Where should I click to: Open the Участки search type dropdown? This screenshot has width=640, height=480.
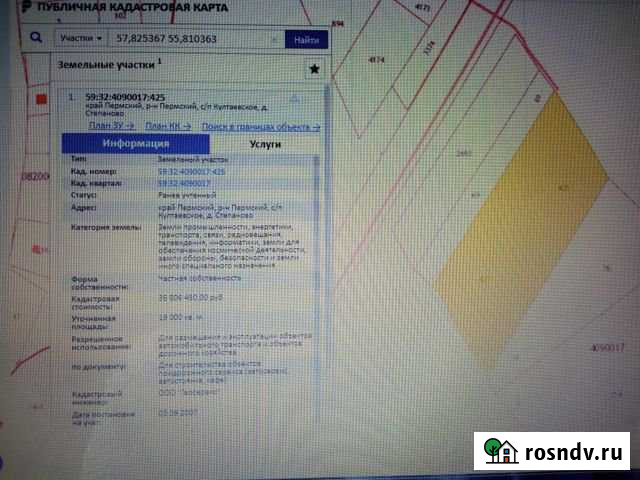pos(81,39)
